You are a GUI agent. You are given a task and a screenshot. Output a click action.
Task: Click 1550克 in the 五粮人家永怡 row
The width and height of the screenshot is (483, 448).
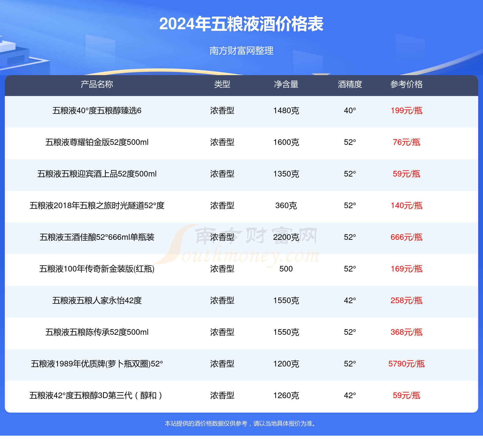pyautogui.click(x=286, y=300)
